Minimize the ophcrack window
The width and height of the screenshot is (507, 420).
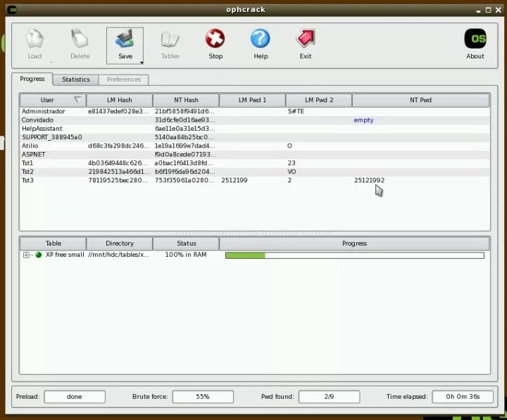pos(479,11)
